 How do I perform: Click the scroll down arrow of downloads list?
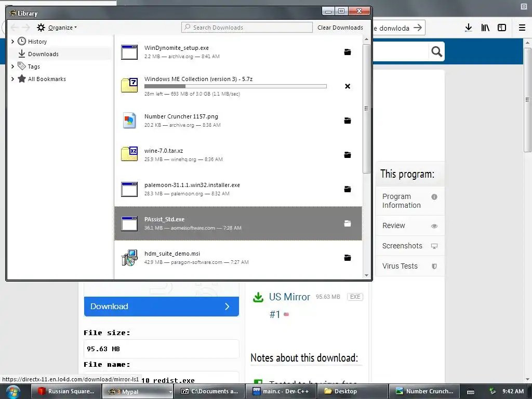coord(366,275)
